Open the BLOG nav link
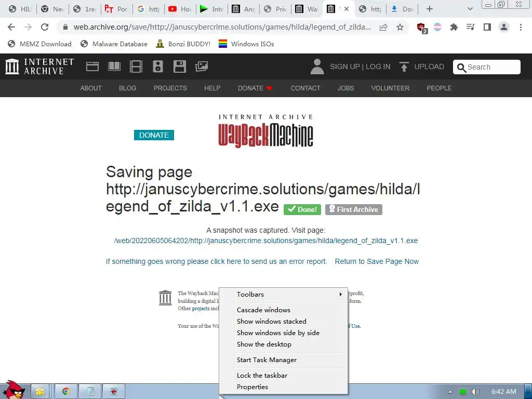Image resolution: width=532 pixels, height=399 pixels. [x=128, y=88]
